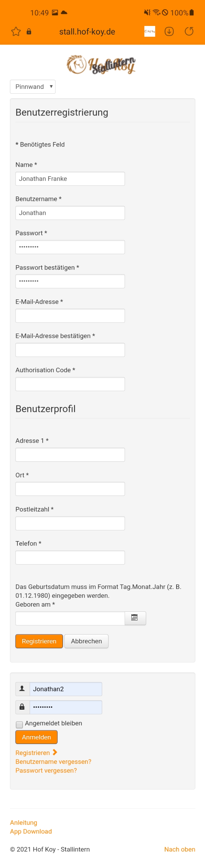Tap the user icon beside Jonathan2
Screen dimensions: 205x868
click(x=22, y=689)
